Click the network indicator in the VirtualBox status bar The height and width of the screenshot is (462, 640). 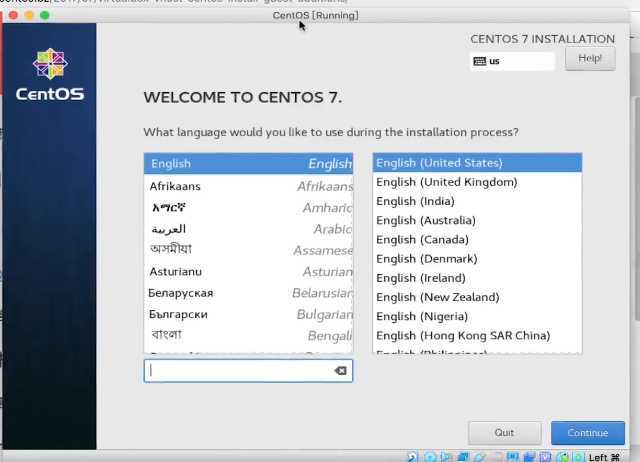pos(463,457)
